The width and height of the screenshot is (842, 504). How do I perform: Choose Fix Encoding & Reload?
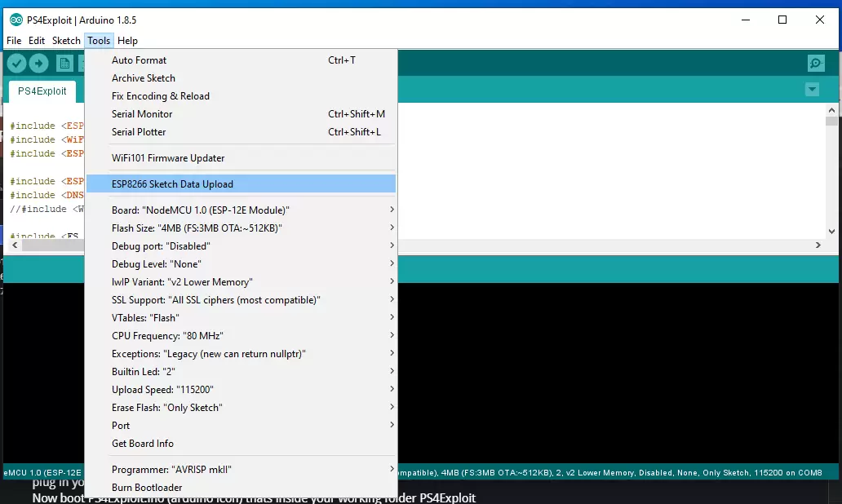tap(241, 96)
